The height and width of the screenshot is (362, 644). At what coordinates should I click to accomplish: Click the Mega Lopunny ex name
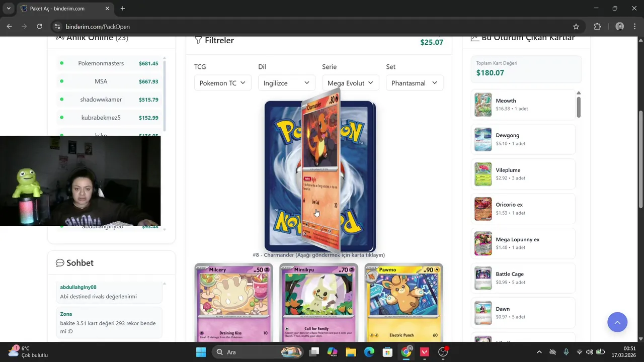(517, 239)
